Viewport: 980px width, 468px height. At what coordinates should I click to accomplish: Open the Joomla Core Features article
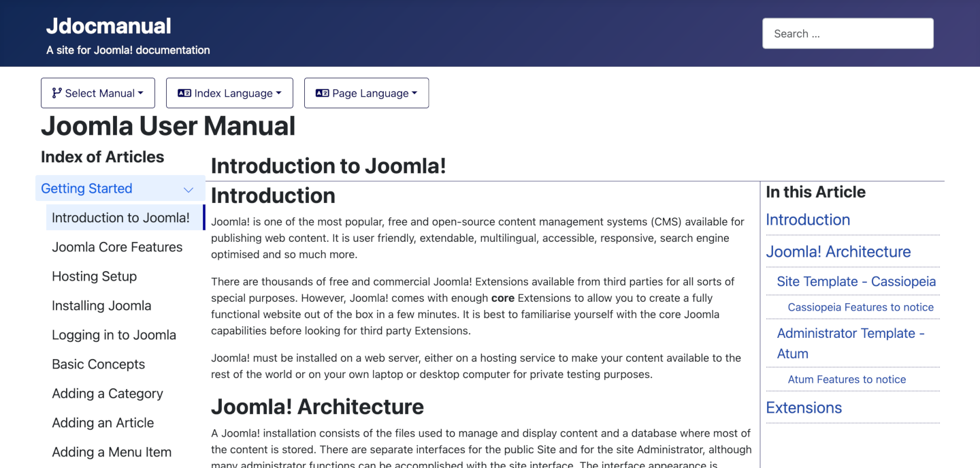click(117, 247)
